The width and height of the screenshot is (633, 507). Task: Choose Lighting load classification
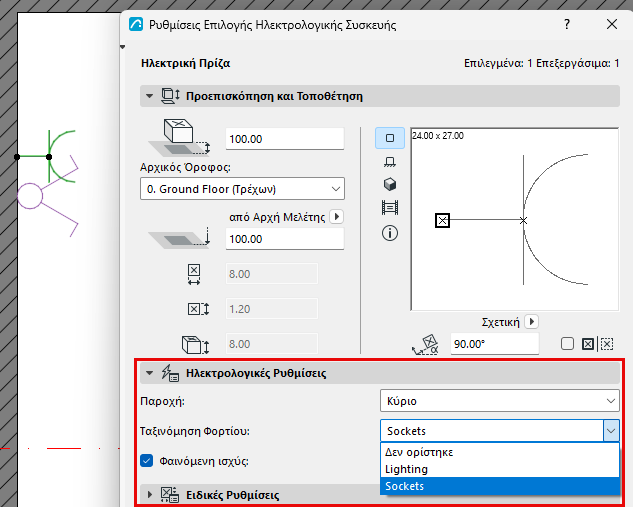(x=499, y=469)
